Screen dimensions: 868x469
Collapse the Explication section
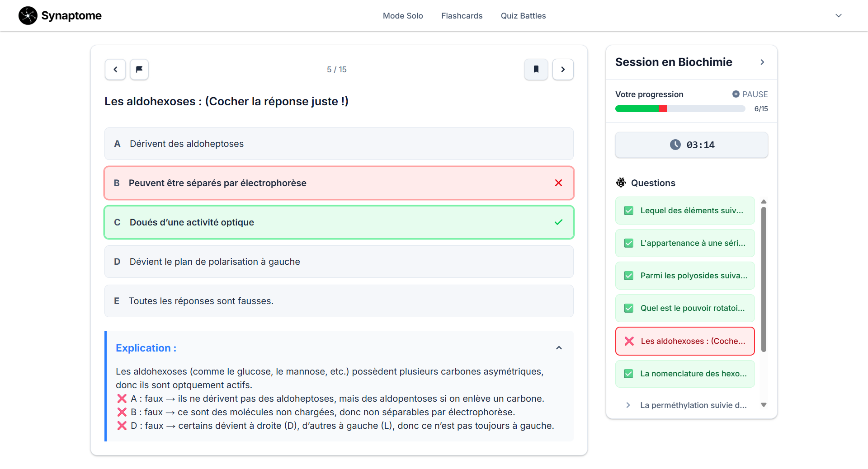(x=559, y=348)
